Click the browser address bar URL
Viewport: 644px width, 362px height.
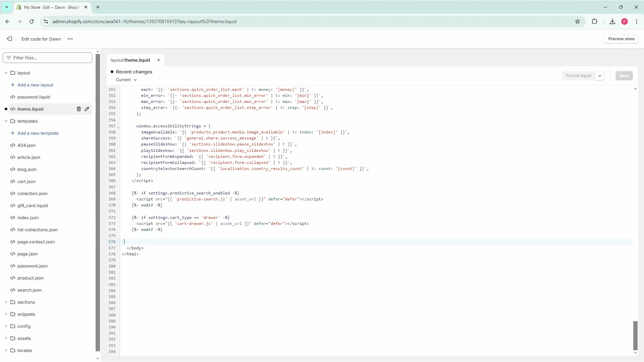tap(145, 21)
